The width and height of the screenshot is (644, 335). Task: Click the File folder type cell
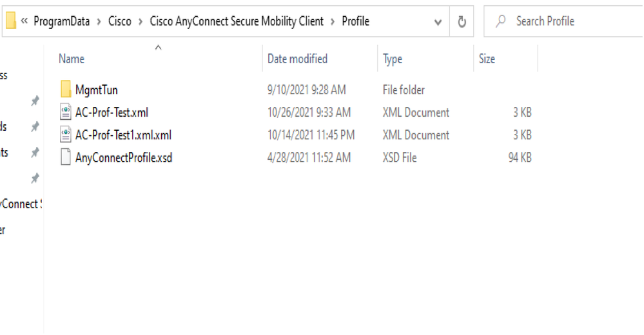[x=404, y=90]
